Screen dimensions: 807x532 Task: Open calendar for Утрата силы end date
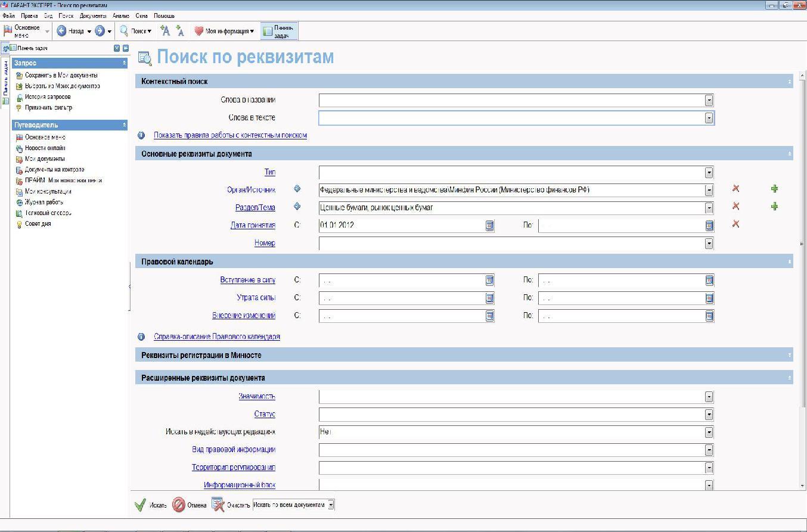[709, 298]
